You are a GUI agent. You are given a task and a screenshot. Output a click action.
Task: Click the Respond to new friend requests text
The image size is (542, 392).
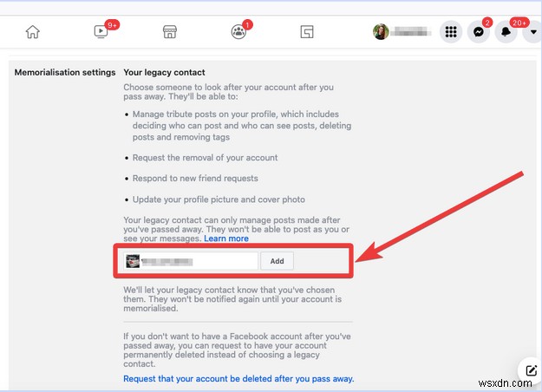pos(195,179)
